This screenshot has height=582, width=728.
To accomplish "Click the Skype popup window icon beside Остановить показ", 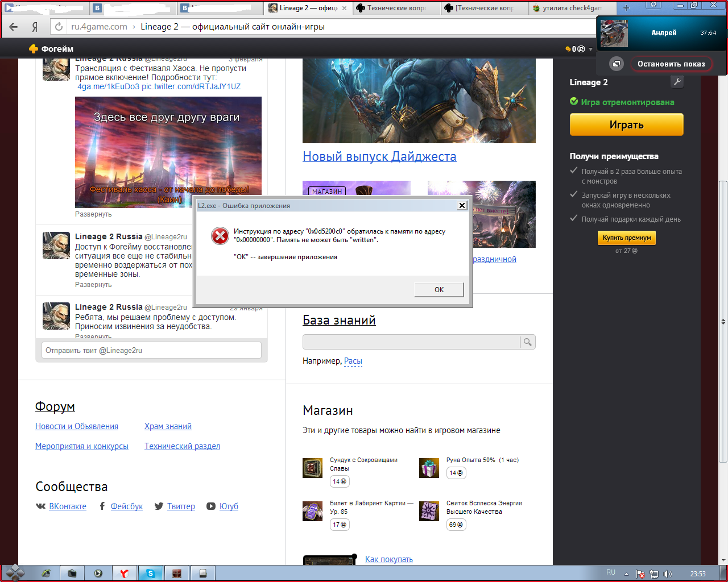I will [617, 64].
